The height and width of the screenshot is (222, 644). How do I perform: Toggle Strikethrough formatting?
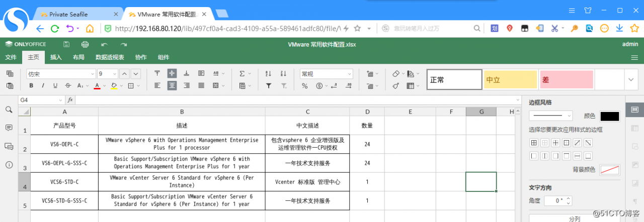coord(67,86)
